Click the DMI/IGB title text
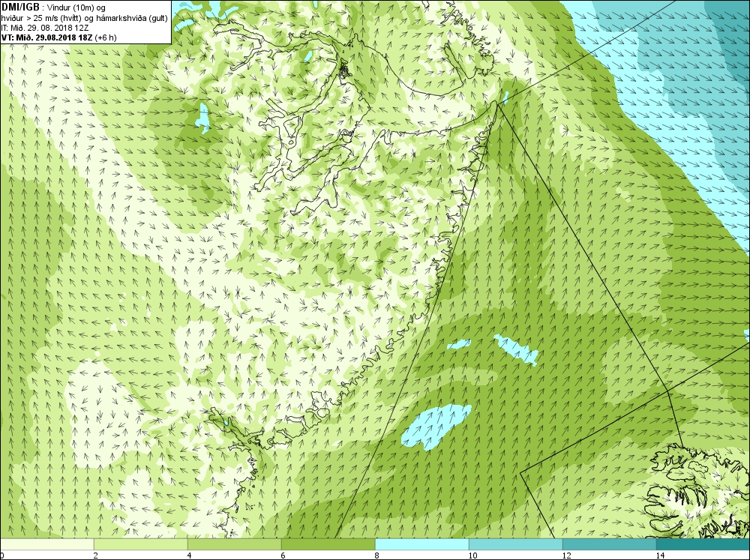The height and width of the screenshot is (560, 750). (22, 7)
